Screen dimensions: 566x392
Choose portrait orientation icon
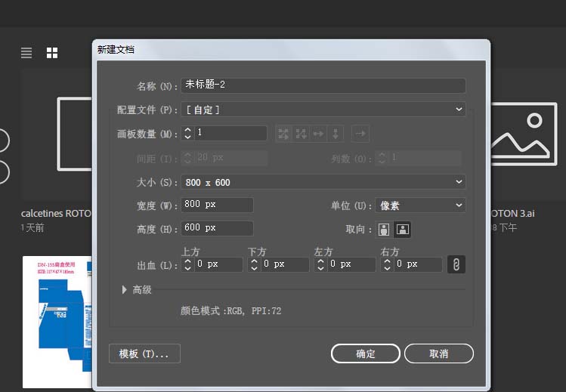pos(384,230)
